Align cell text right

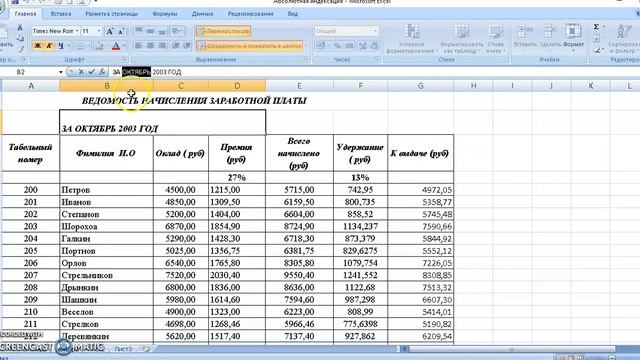[162, 46]
